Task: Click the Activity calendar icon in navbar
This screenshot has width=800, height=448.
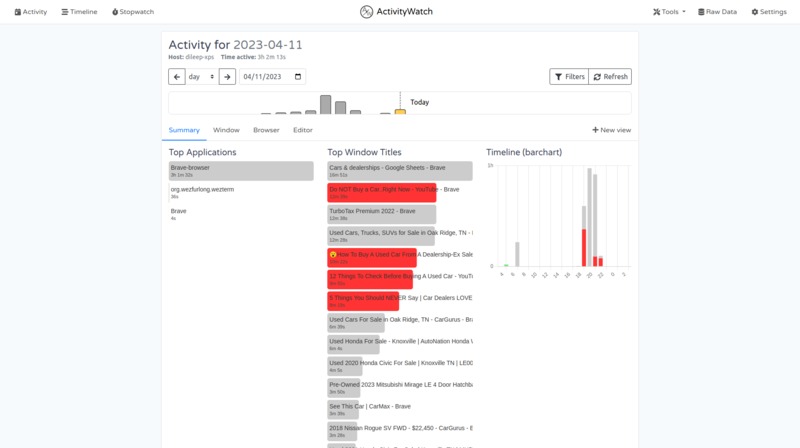Action: point(17,12)
